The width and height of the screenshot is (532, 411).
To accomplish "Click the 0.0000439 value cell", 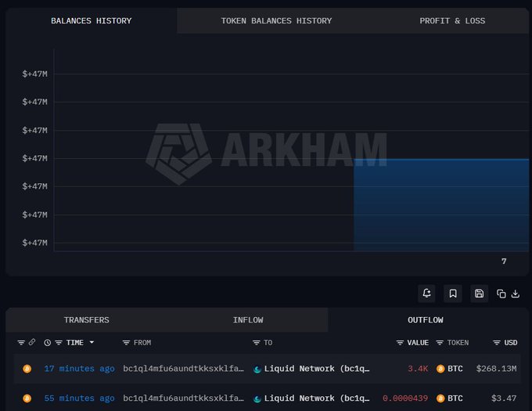I will tap(405, 398).
